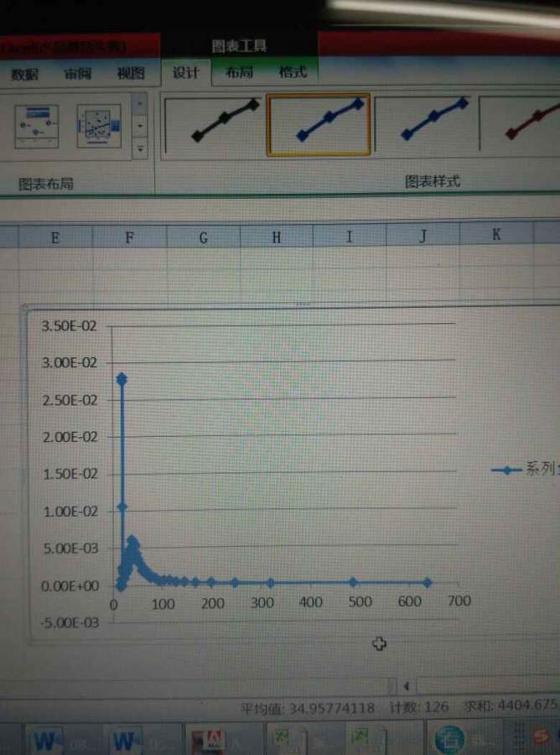The image size is (560, 755).
Task: Switch to the 布局 chart tools tab
Action: [x=239, y=72]
